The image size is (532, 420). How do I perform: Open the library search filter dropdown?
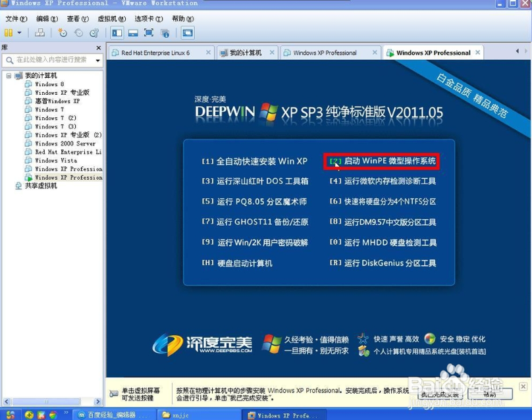coord(97,61)
